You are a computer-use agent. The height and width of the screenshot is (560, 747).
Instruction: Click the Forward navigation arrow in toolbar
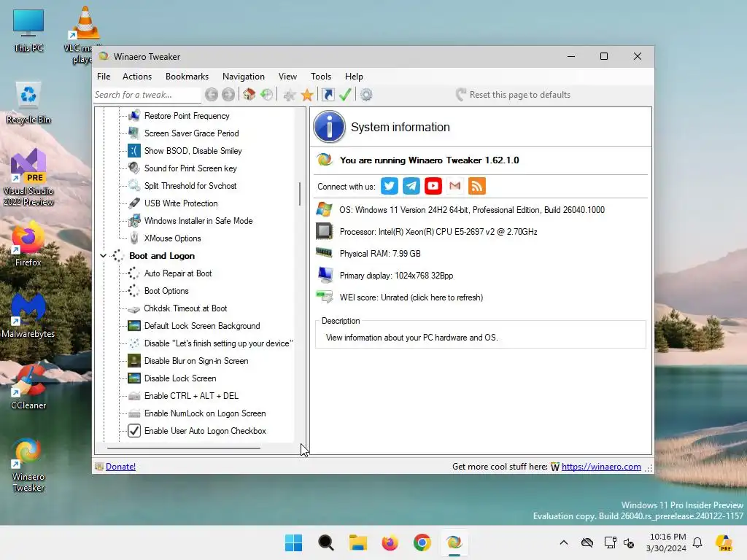[x=228, y=95]
